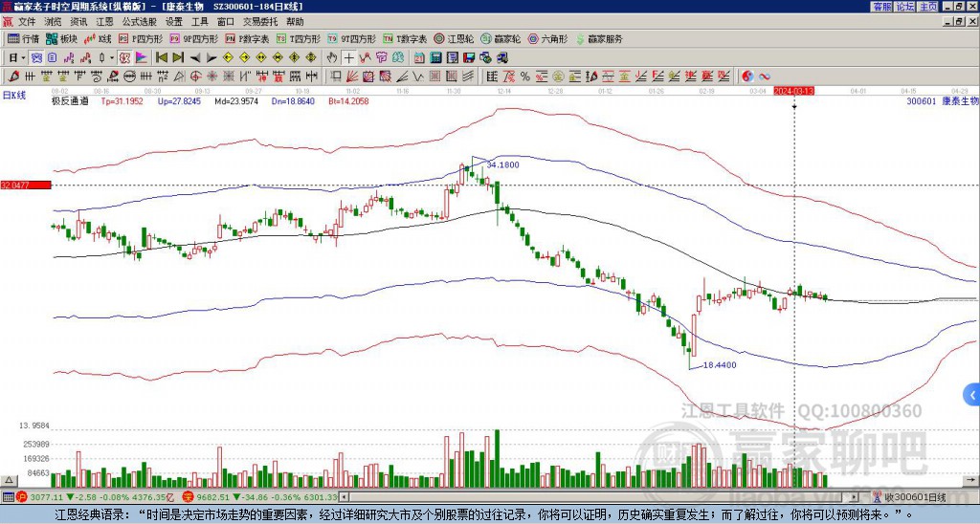Open the 六角形 hexagon tool
The width and height of the screenshot is (980, 524).
pos(548,38)
